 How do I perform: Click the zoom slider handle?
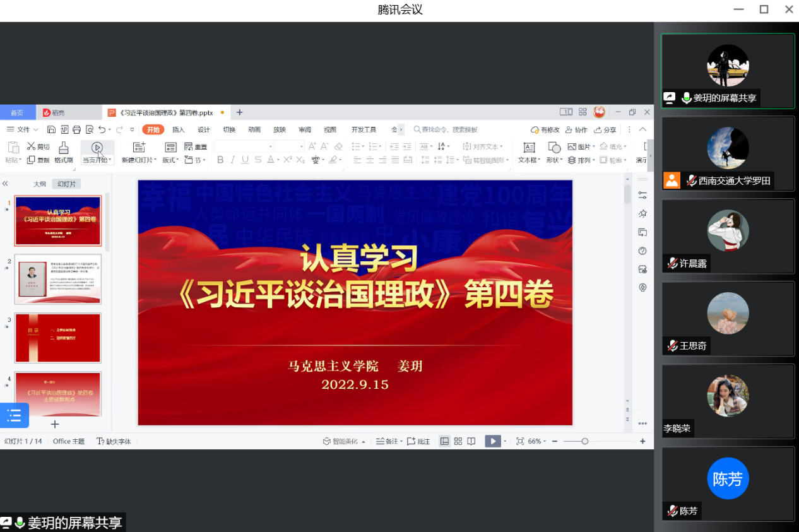coord(585,441)
